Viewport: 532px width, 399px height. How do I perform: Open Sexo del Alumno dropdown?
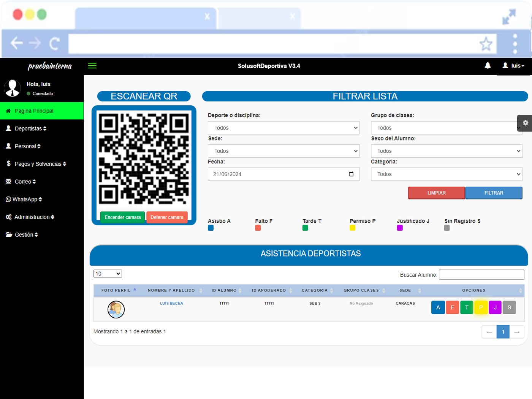(x=446, y=151)
